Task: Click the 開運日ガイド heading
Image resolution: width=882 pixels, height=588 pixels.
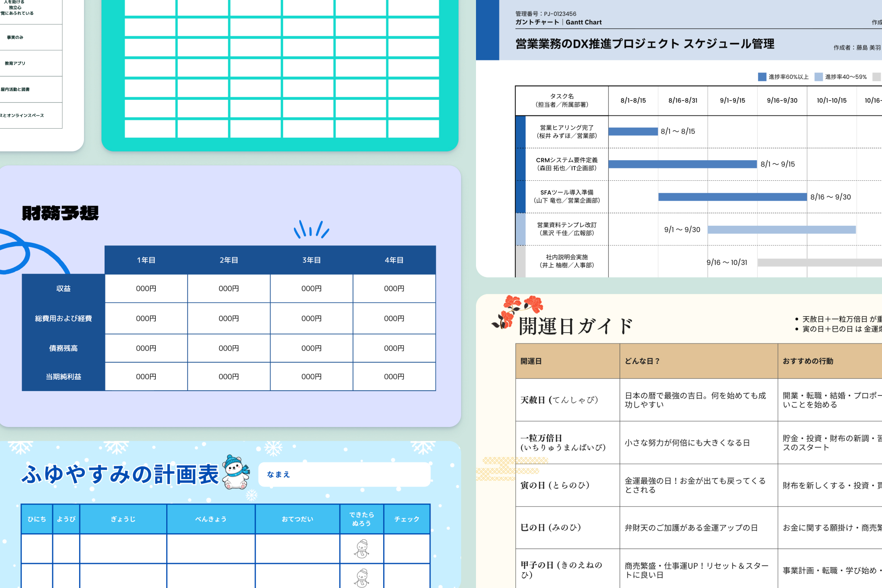Action: (x=576, y=326)
